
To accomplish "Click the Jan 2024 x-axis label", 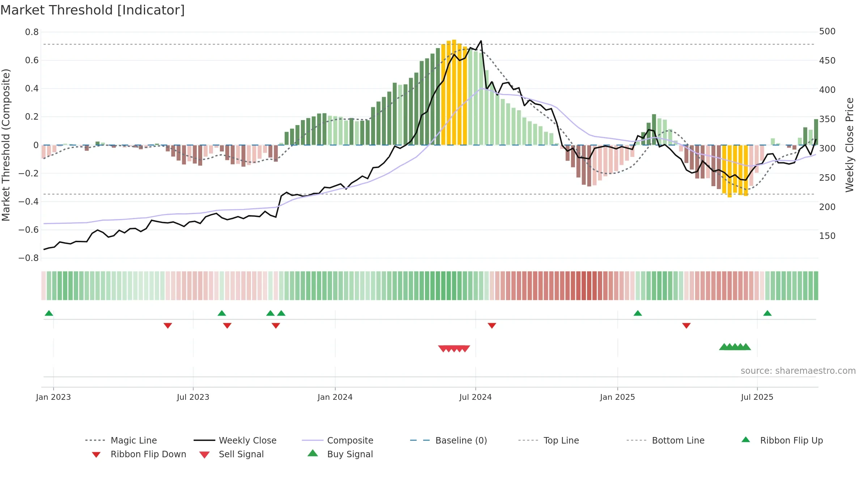I will (335, 397).
